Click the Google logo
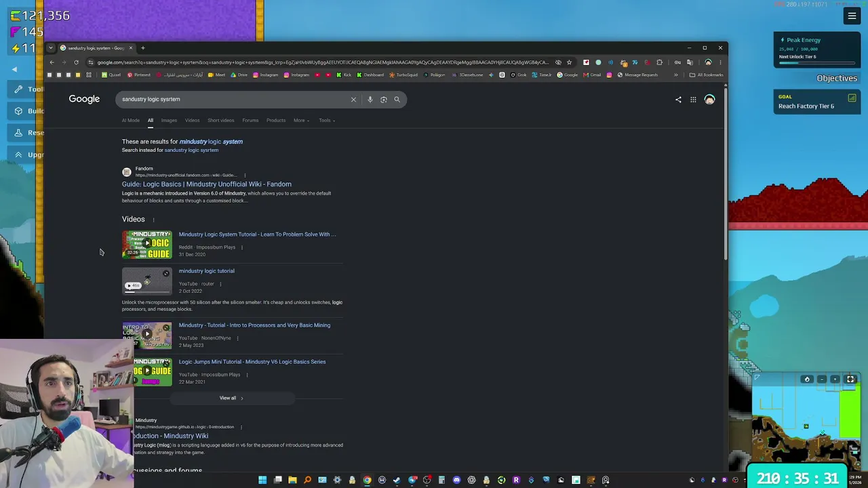 (84, 100)
